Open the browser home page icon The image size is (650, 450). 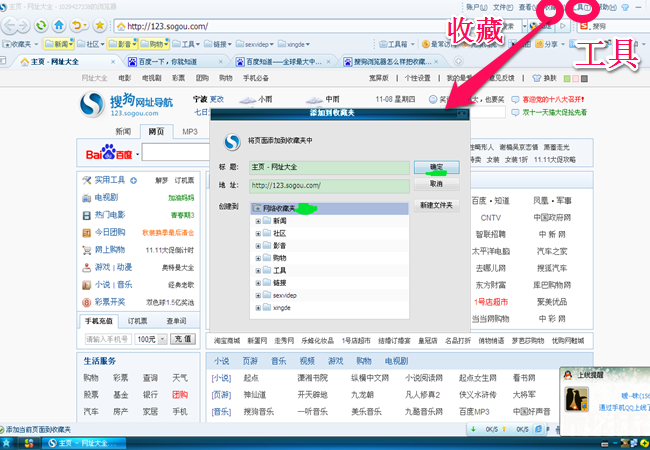pyautogui.click(x=59, y=26)
